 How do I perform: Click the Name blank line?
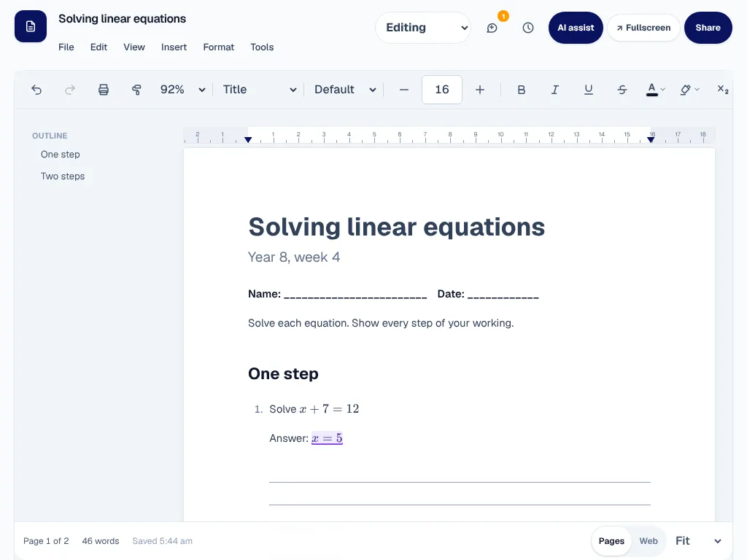[x=355, y=295]
